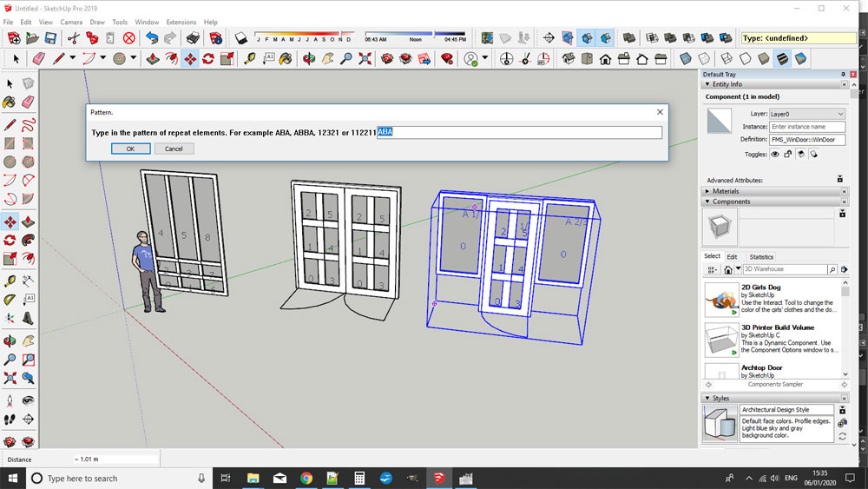The height and width of the screenshot is (489, 868).
Task: Collapse the Entity Info panel
Action: tap(726, 84)
